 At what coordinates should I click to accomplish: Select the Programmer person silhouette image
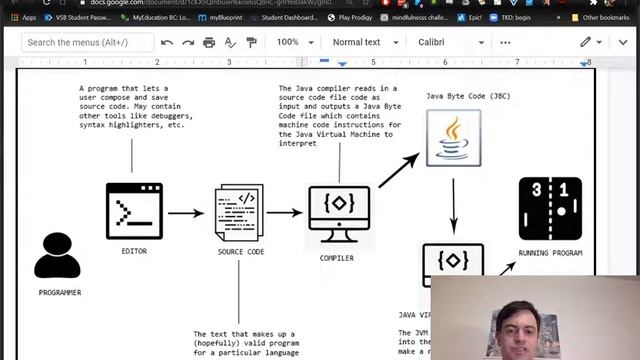(58, 256)
